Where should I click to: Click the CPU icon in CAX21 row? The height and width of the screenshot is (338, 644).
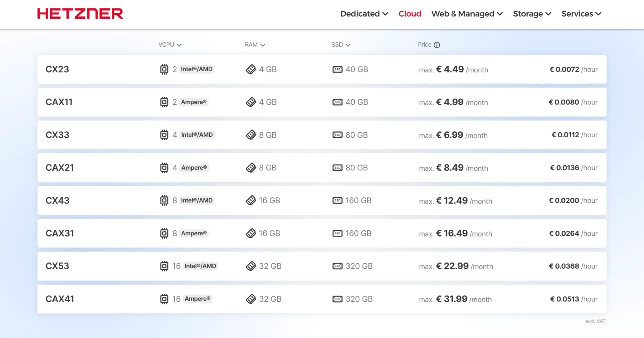click(164, 168)
